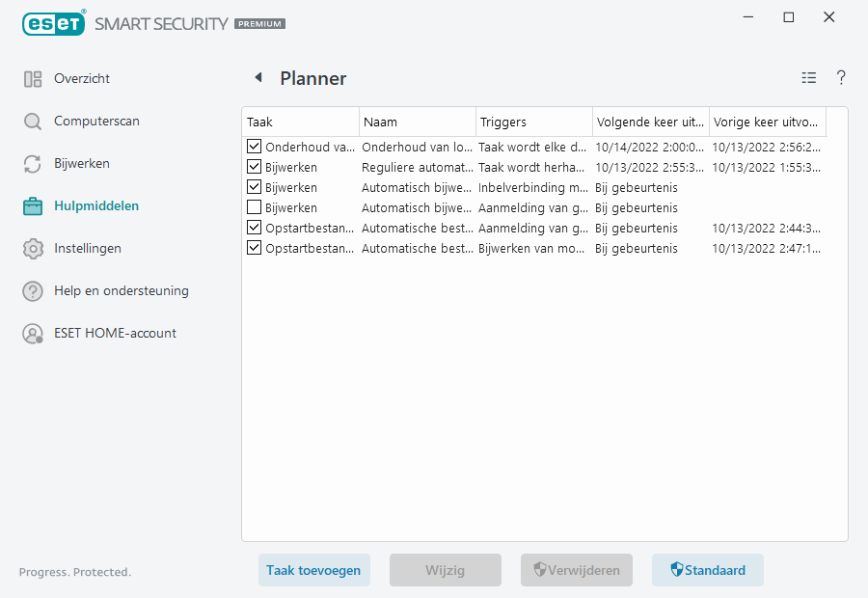Click the Bijwerken sync arrows icon
The image size is (868, 598).
click(x=32, y=163)
